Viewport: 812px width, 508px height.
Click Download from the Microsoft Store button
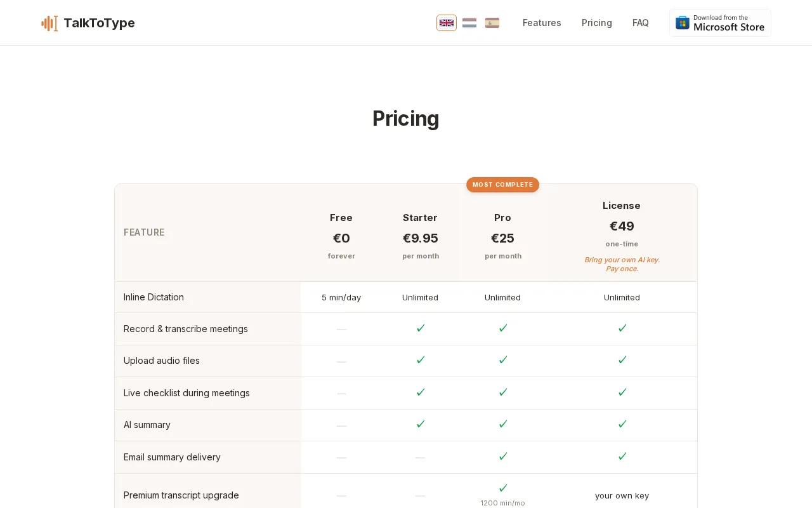pos(720,23)
